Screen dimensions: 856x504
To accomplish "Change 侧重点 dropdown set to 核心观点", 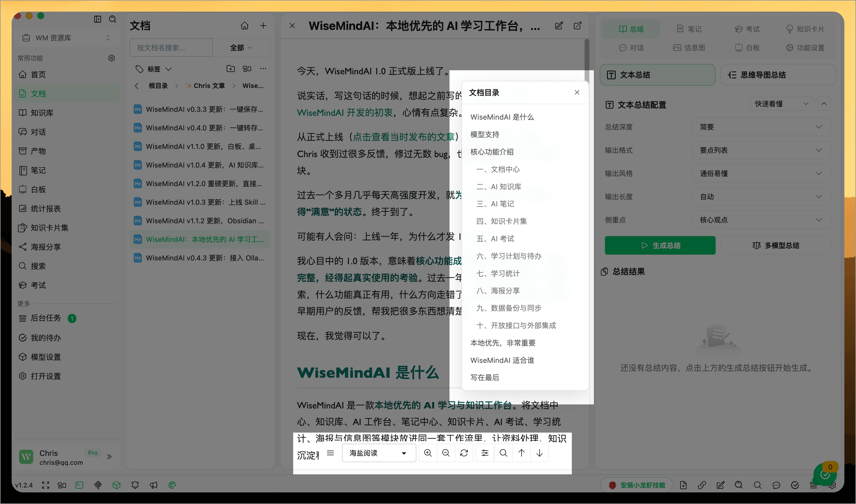I will pyautogui.click(x=761, y=220).
